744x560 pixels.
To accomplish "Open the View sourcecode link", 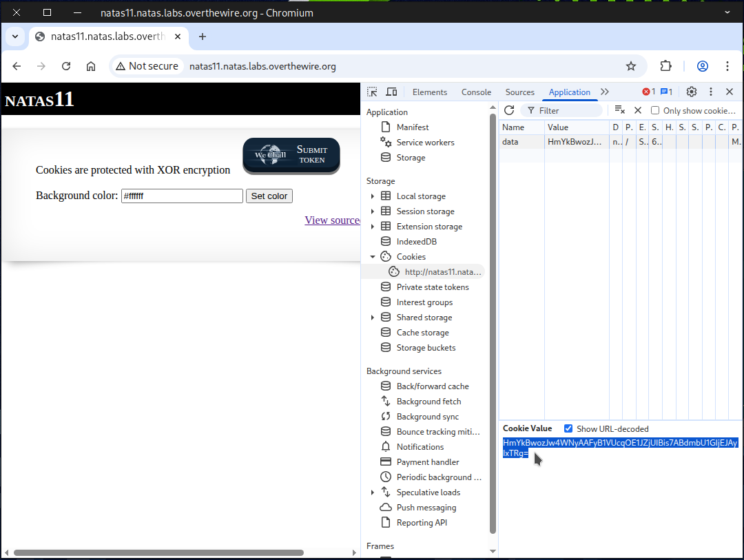I will tap(333, 220).
